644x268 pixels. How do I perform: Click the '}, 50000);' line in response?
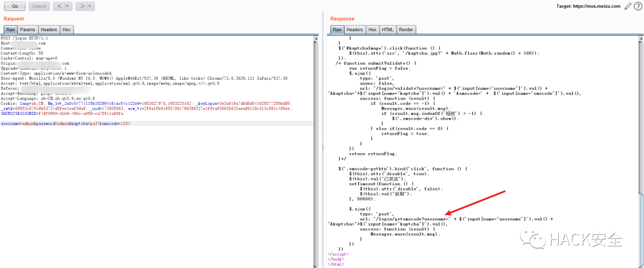pos(363,199)
